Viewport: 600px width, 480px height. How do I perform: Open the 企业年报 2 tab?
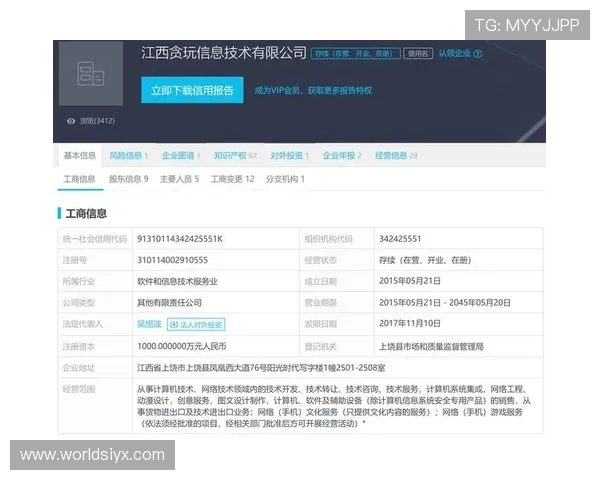[342, 155]
